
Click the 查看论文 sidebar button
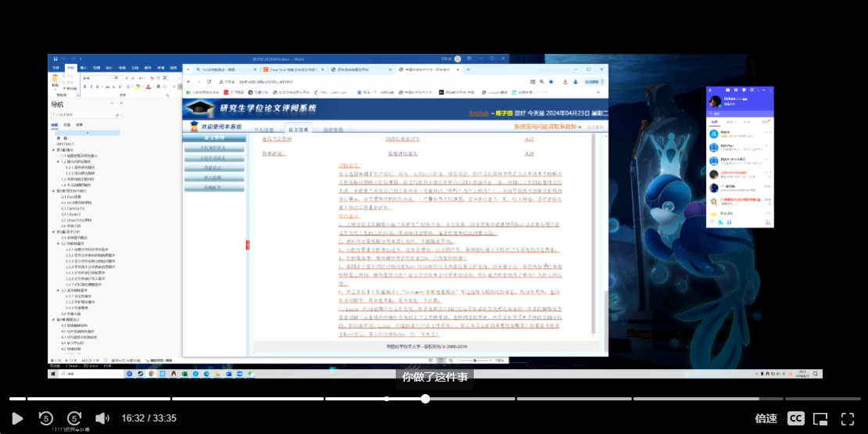point(213,167)
